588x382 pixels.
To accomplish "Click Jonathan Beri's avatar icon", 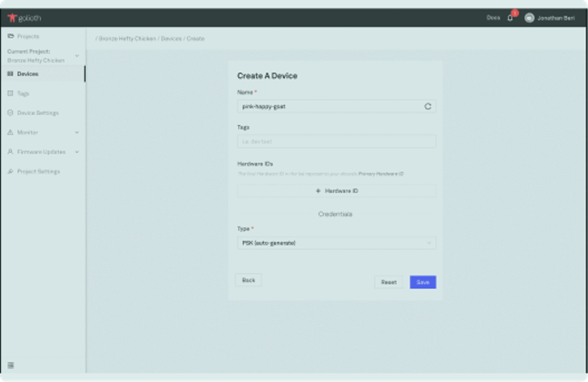I will (529, 18).
